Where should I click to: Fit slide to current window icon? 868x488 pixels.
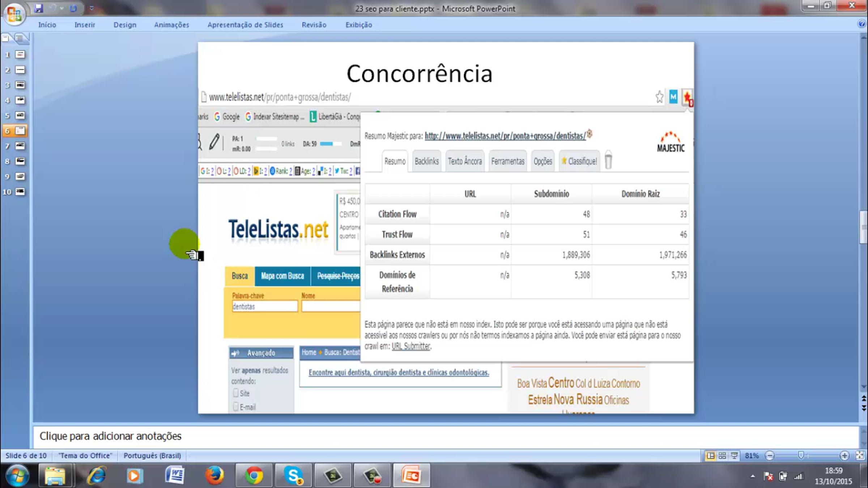point(860,455)
